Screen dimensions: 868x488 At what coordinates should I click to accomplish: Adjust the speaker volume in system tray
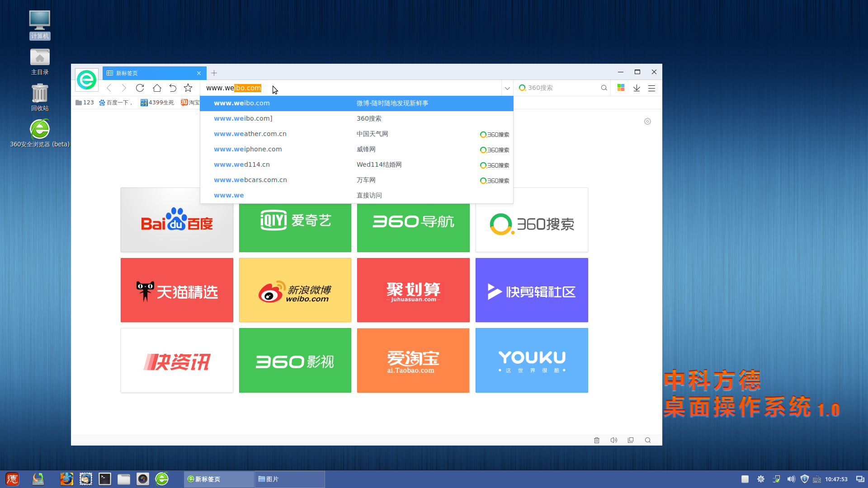pos(791,479)
